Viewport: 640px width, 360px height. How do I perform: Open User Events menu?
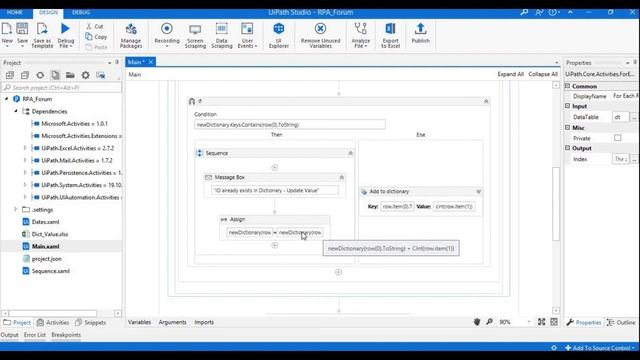(x=247, y=35)
